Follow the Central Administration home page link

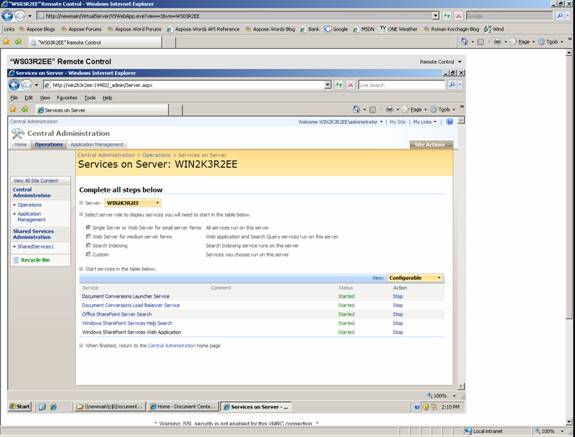click(x=172, y=345)
